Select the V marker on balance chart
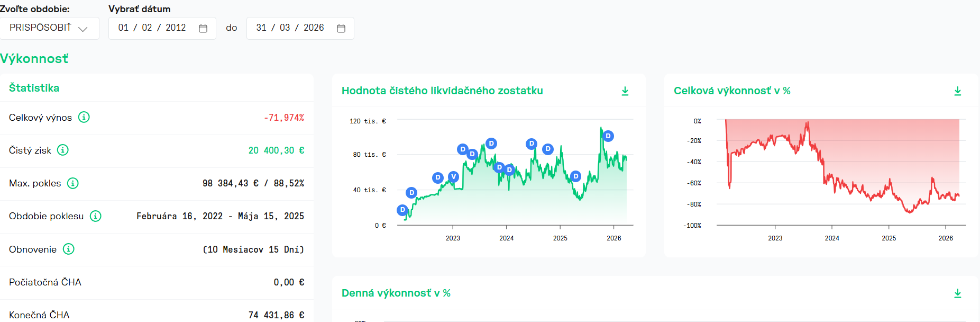The width and height of the screenshot is (980, 322). [x=453, y=176]
